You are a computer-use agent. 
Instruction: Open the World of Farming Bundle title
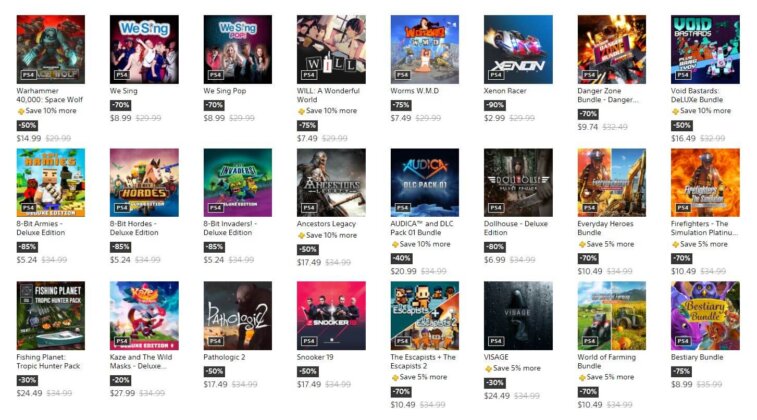pyautogui.click(x=606, y=362)
